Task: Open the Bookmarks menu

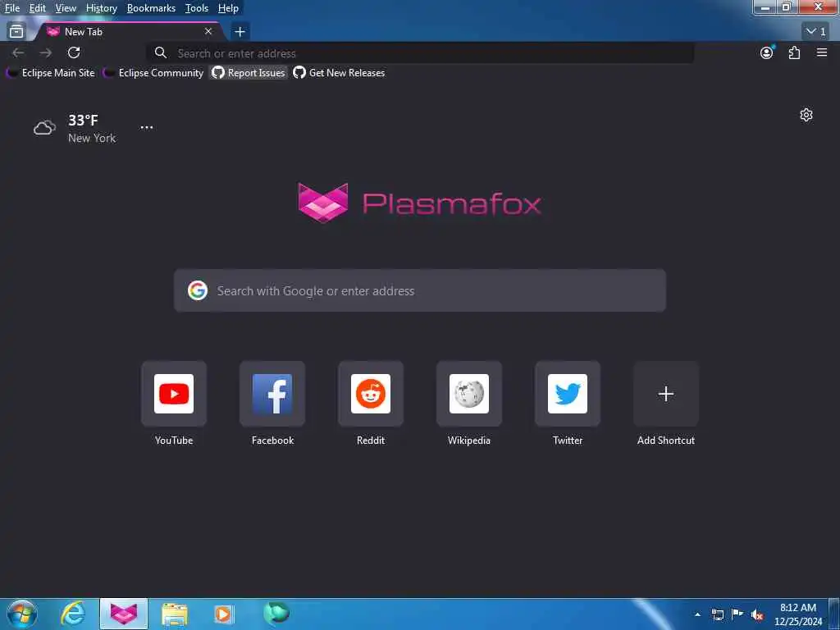Action: (x=151, y=8)
